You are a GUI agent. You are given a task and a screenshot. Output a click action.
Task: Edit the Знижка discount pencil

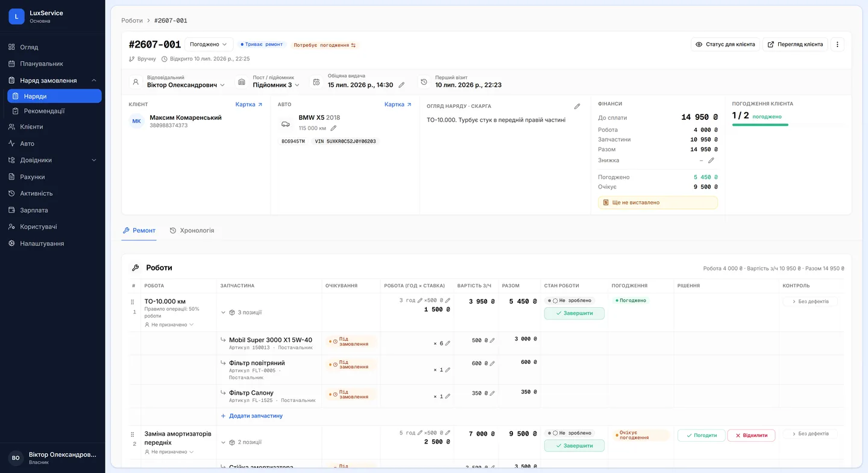click(x=711, y=160)
